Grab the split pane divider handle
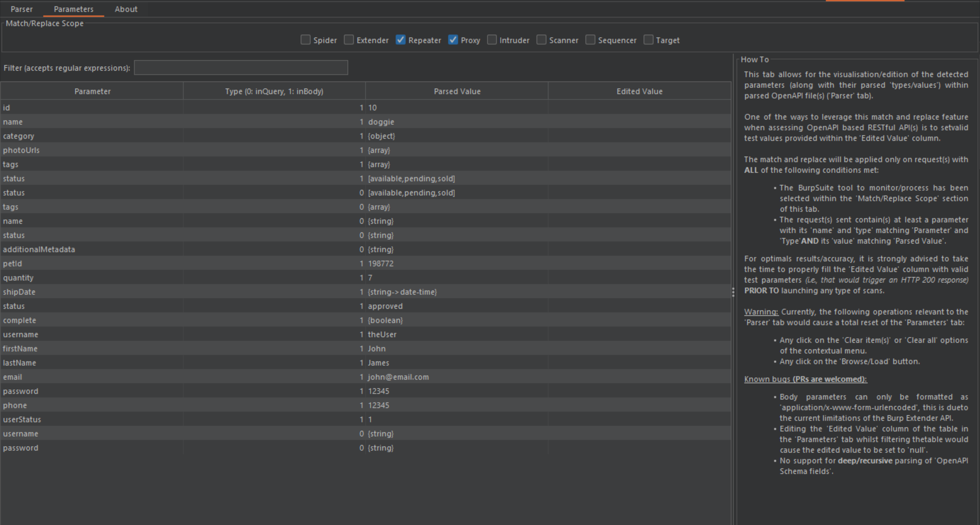Image resolution: width=980 pixels, height=525 pixels. point(733,292)
